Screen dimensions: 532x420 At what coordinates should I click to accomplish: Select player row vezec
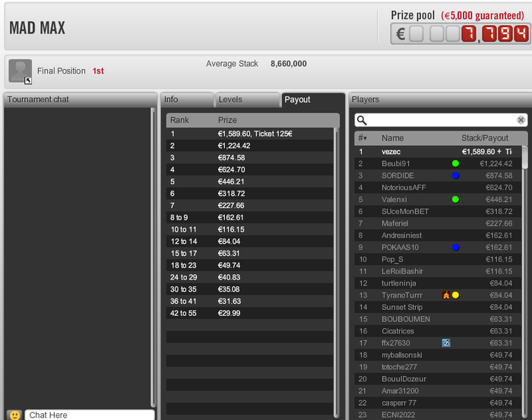pyautogui.click(x=438, y=152)
